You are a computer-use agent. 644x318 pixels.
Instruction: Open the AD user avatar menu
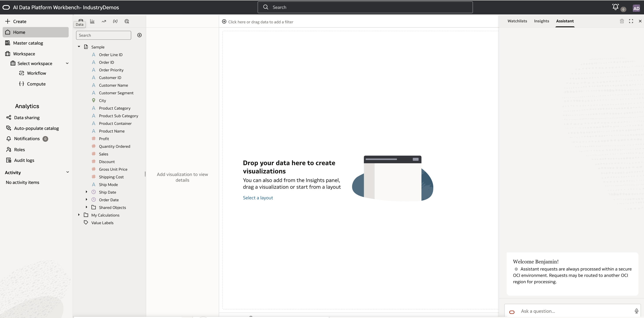pyautogui.click(x=636, y=8)
